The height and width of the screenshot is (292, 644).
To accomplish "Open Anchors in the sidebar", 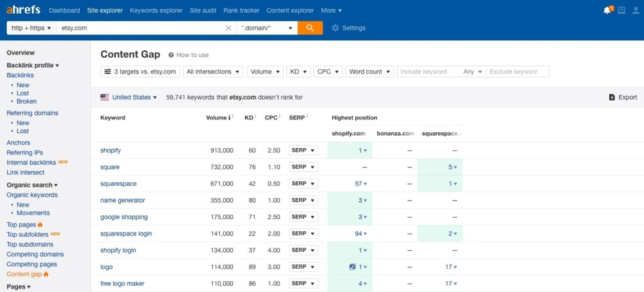I will tap(18, 143).
